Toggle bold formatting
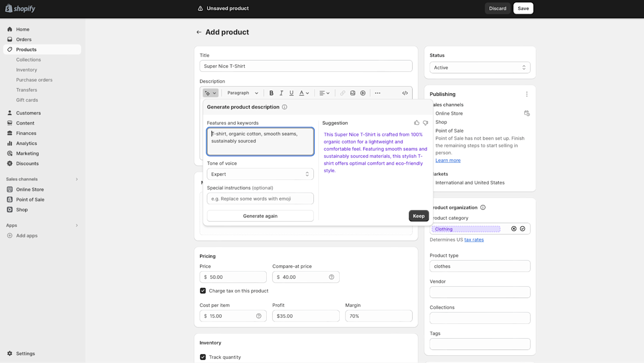The height and width of the screenshot is (363, 644). (271, 93)
